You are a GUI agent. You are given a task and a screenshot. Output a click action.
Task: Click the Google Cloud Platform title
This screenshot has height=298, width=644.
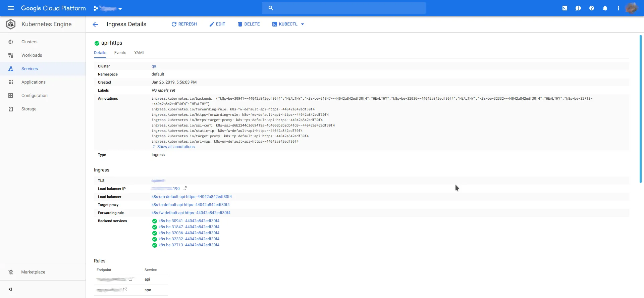(53, 8)
